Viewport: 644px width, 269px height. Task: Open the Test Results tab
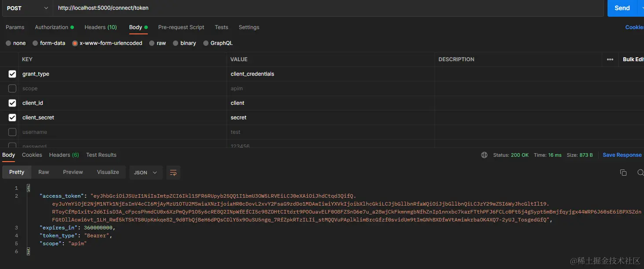[101, 155]
